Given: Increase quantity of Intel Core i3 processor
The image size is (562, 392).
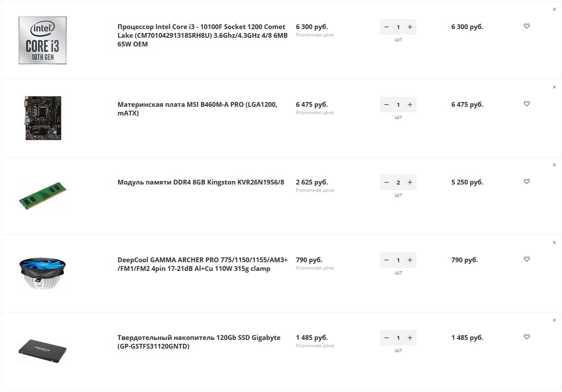Looking at the screenshot, I should pos(410,27).
